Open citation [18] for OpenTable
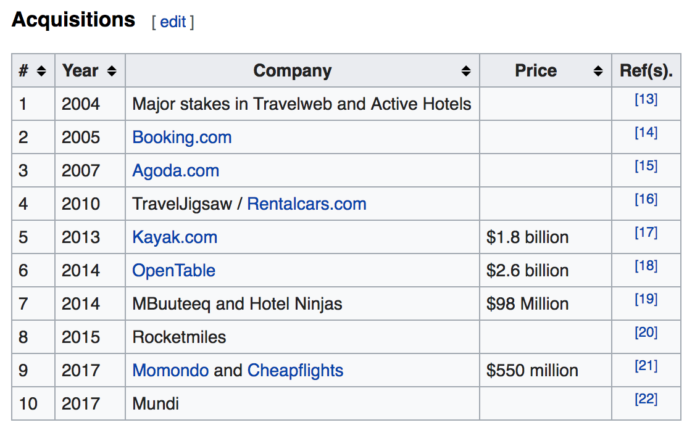The height and width of the screenshot is (433, 700). pyautogui.click(x=646, y=266)
